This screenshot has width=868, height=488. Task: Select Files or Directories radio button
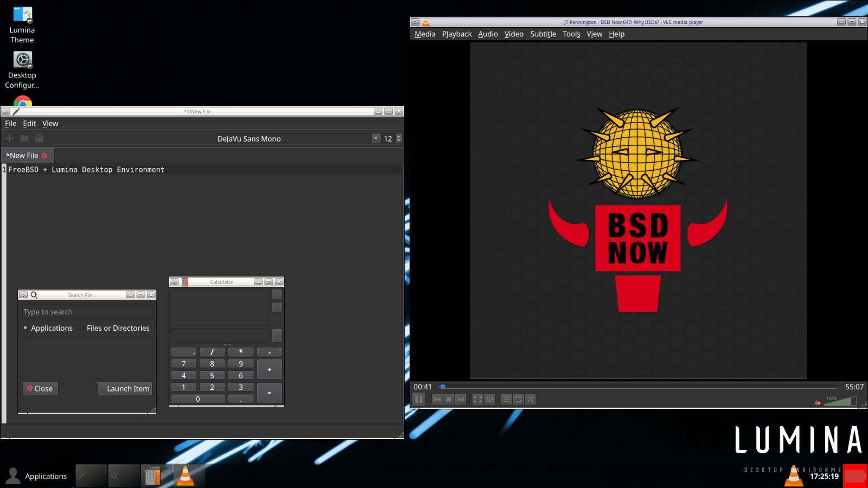pyautogui.click(x=114, y=328)
